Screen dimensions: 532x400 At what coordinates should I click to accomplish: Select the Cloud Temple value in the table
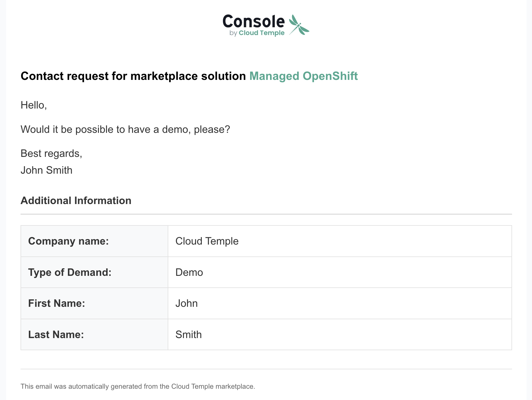pyautogui.click(x=207, y=241)
